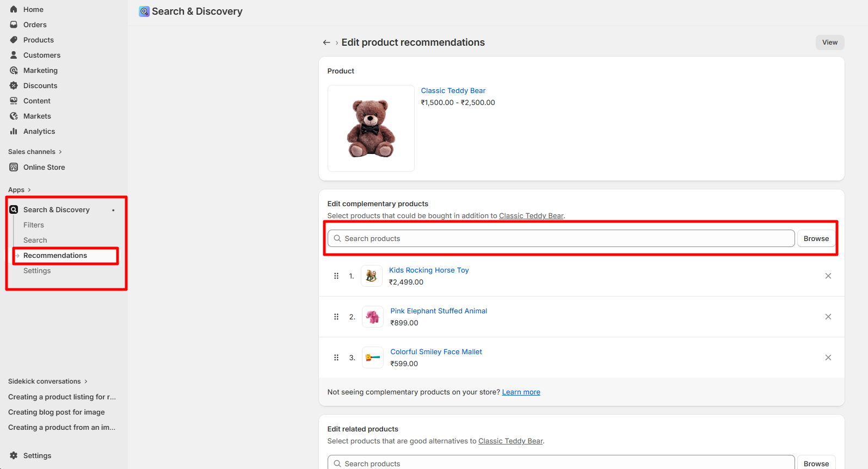Click back arrow next to Edit product recommendations

point(327,42)
